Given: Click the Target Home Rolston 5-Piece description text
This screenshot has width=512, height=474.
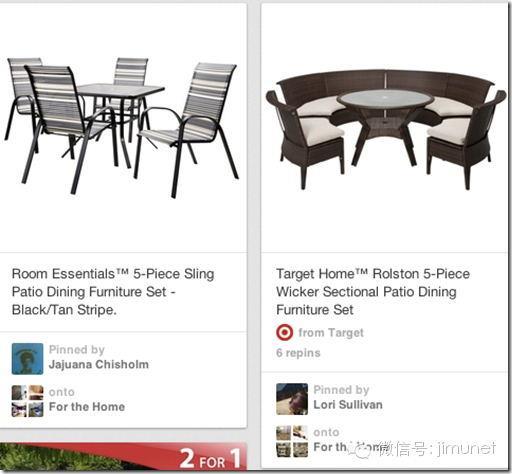Looking at the screenshot, I should point(373,292).
